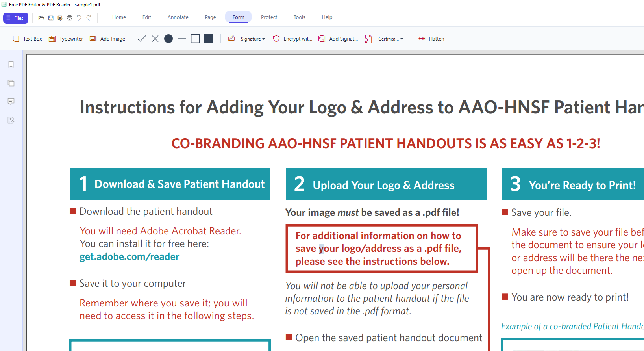This screenshot has height=351, width=644.
Task: Redo the last undone action
Action: tap(89, 18)
